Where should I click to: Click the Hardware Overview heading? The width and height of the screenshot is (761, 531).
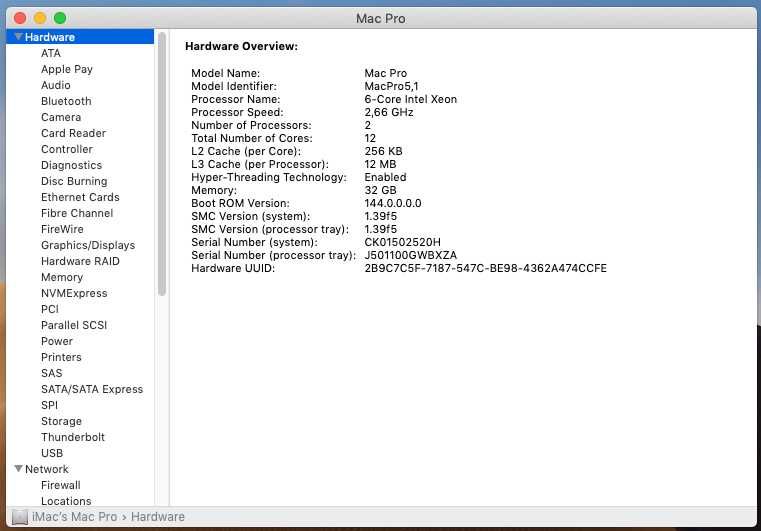coord(241,47)
